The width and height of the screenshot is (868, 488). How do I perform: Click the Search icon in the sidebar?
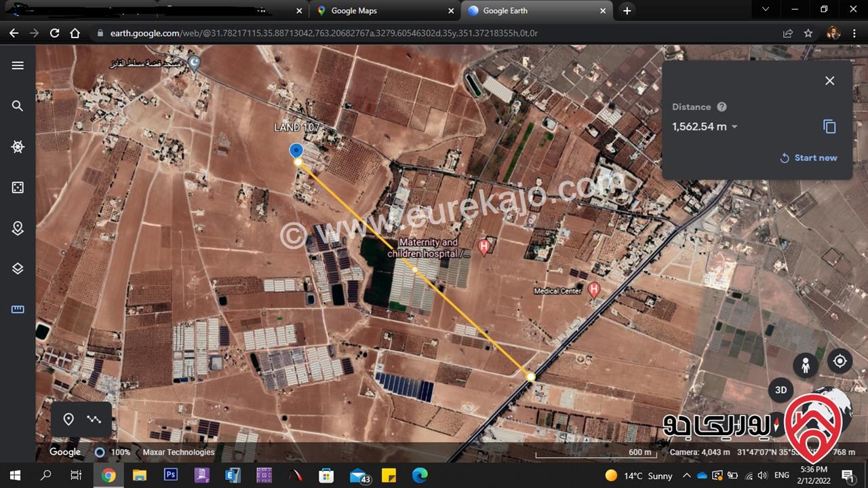tap(18, 106)
